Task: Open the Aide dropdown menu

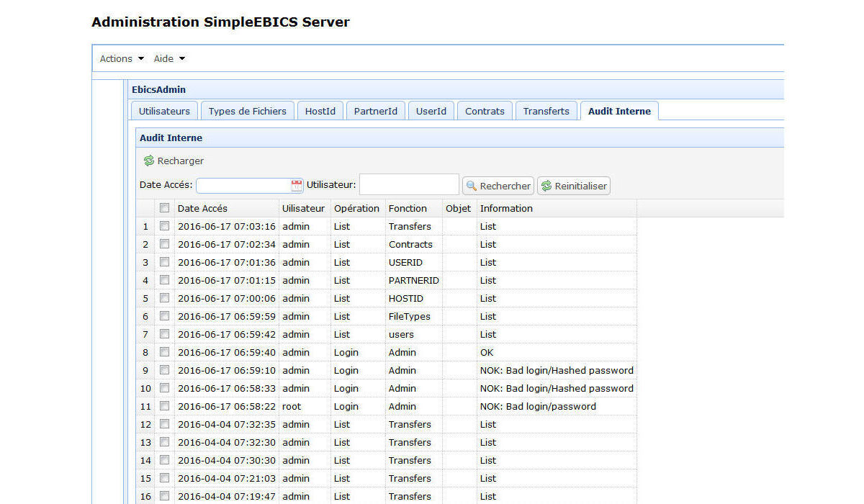Action: point(169,59)
